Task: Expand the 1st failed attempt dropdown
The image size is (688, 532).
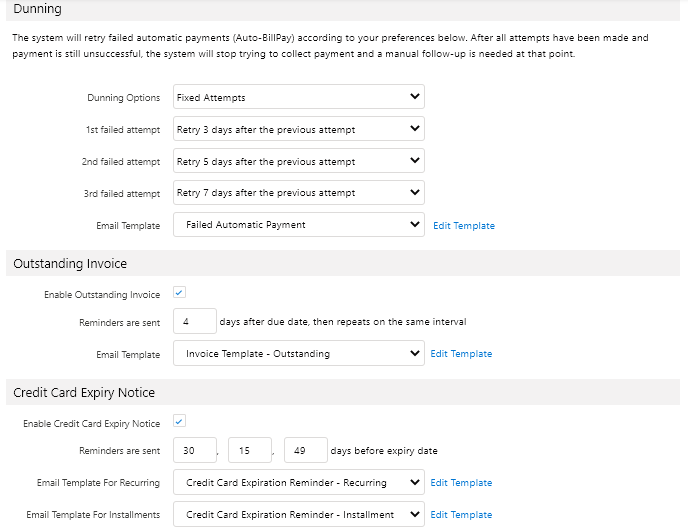Action: 298,129
